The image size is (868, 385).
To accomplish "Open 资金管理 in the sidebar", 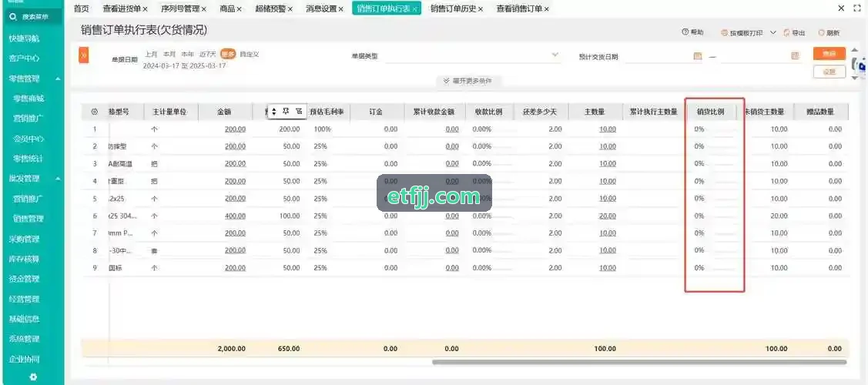I will click(x=25, y=280).
